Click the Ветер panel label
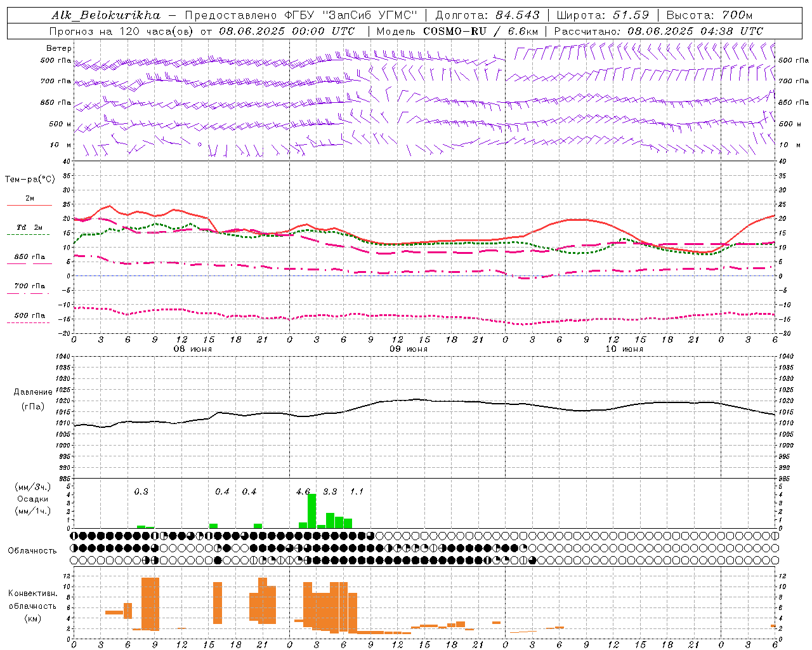Screen dimensions: 812x650 click(59, 48)
